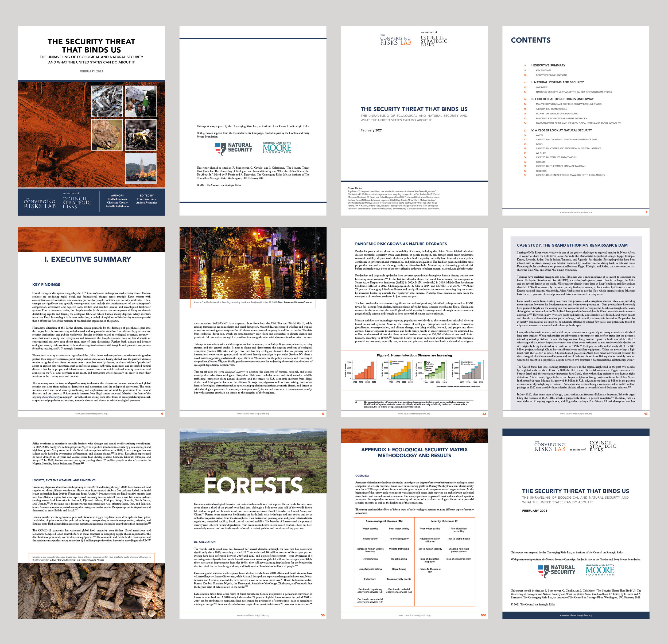Click the Converging Risks Lab logo on the blue cover footer
This screenshot has width=668, height=644.
click(x=40, y=204)
